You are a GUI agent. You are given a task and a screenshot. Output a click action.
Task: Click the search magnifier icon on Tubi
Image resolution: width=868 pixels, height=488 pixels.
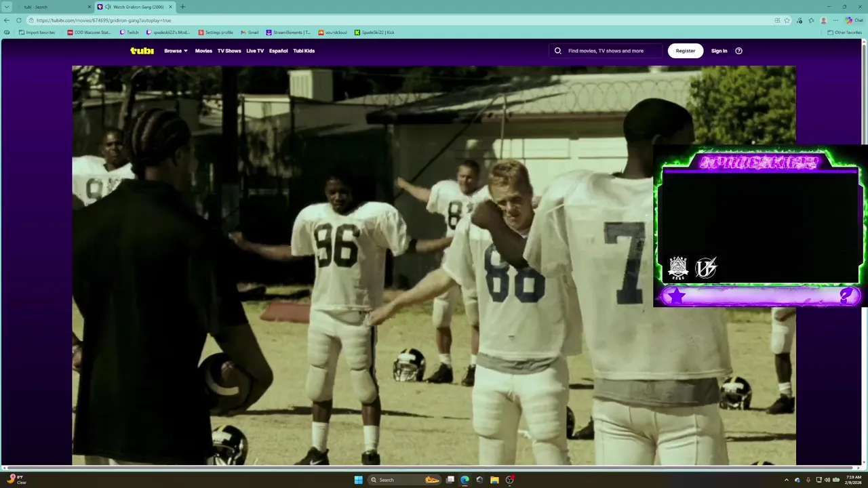click(x=557, y=51)
